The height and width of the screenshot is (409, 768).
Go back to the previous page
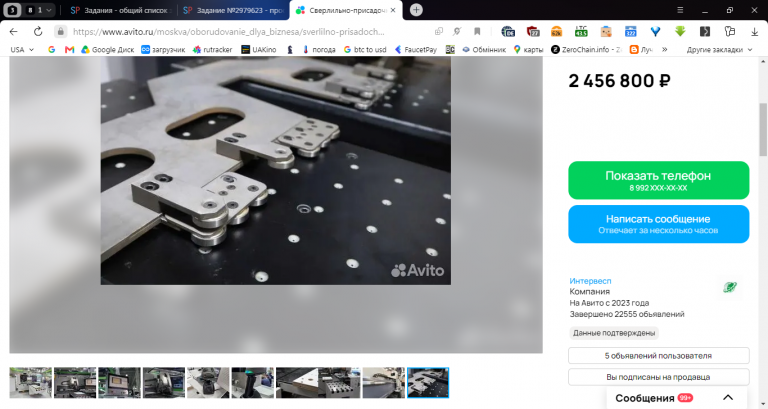pos(13,32)
